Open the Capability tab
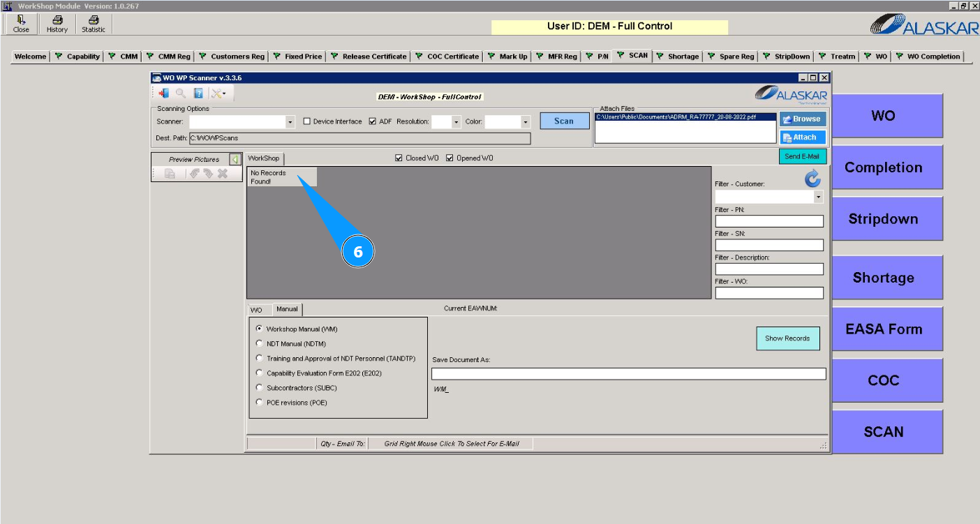This screenshot has height=524, width=980. point(78,57)
